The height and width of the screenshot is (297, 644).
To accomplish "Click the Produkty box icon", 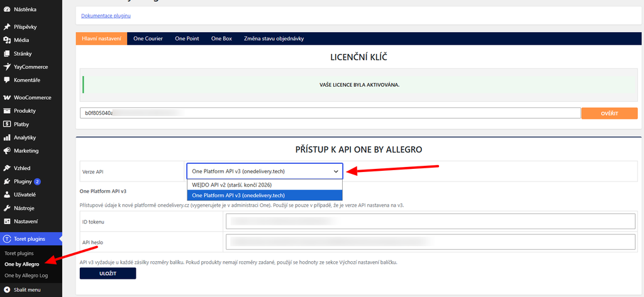I will tap(6, 111).
